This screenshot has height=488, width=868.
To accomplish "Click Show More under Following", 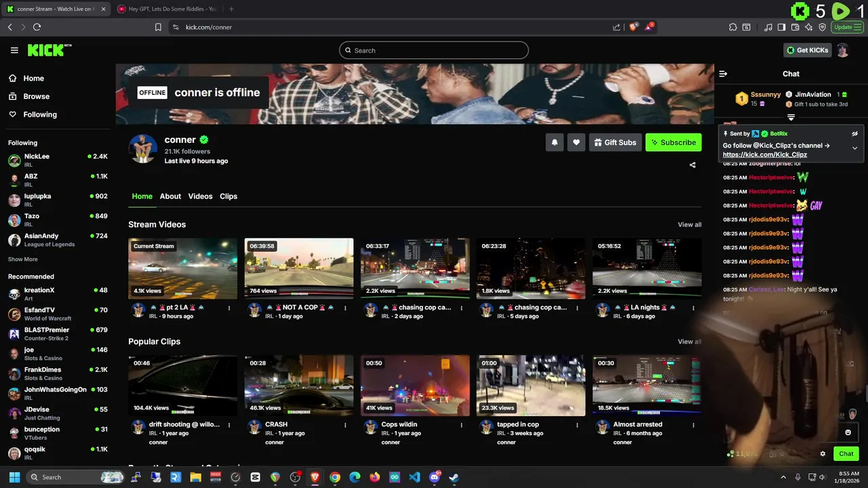I will [x=22, y=259].
